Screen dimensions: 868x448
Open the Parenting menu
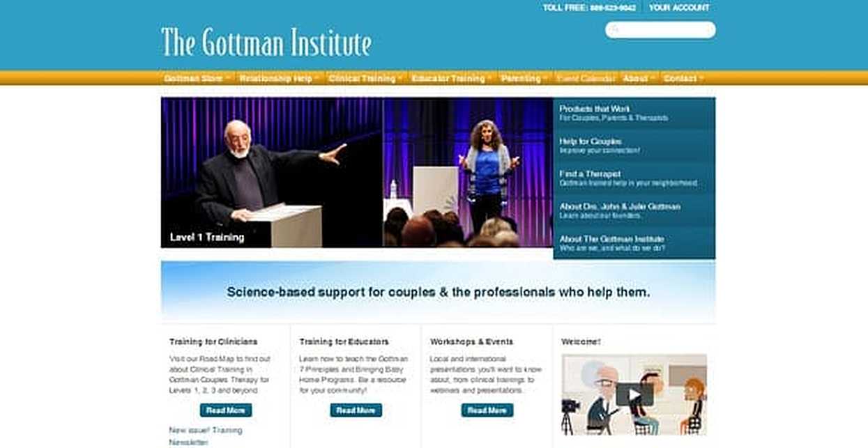click(524, 78)
